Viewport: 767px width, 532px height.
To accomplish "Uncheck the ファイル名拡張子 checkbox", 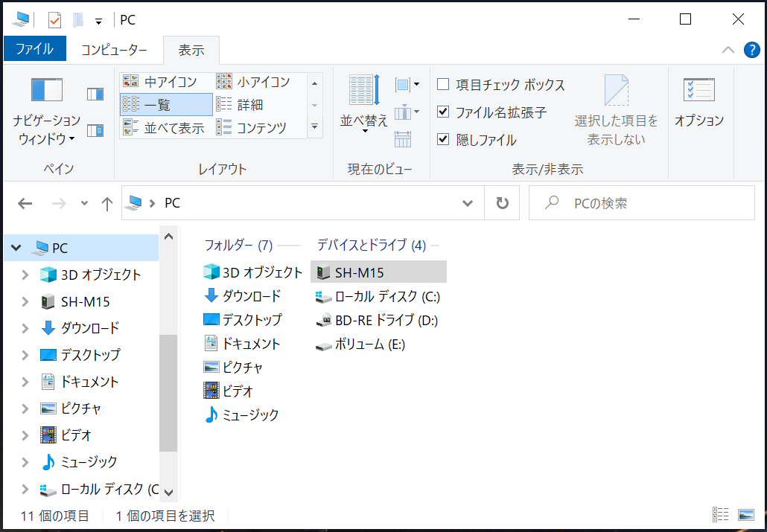I will click(x=443, y=112).
